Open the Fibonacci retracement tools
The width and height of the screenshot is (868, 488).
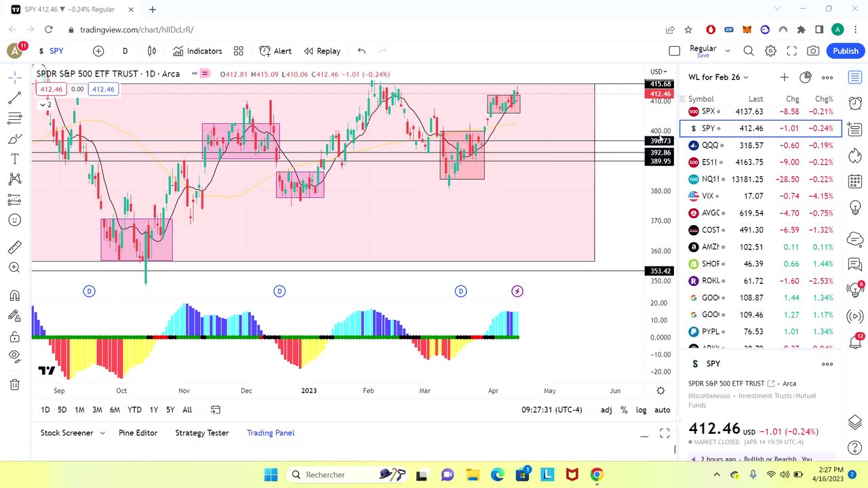click(14, 119)
